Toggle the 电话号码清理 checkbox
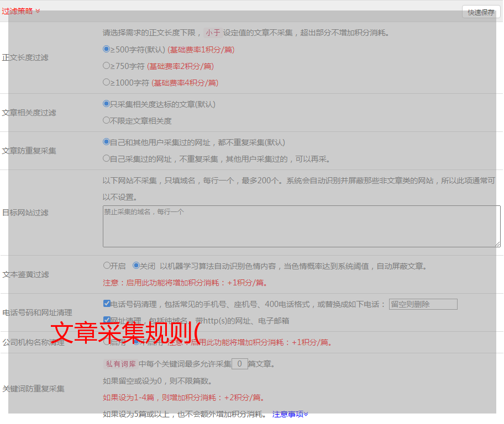 pyautogui.click(x=107, y=304)
